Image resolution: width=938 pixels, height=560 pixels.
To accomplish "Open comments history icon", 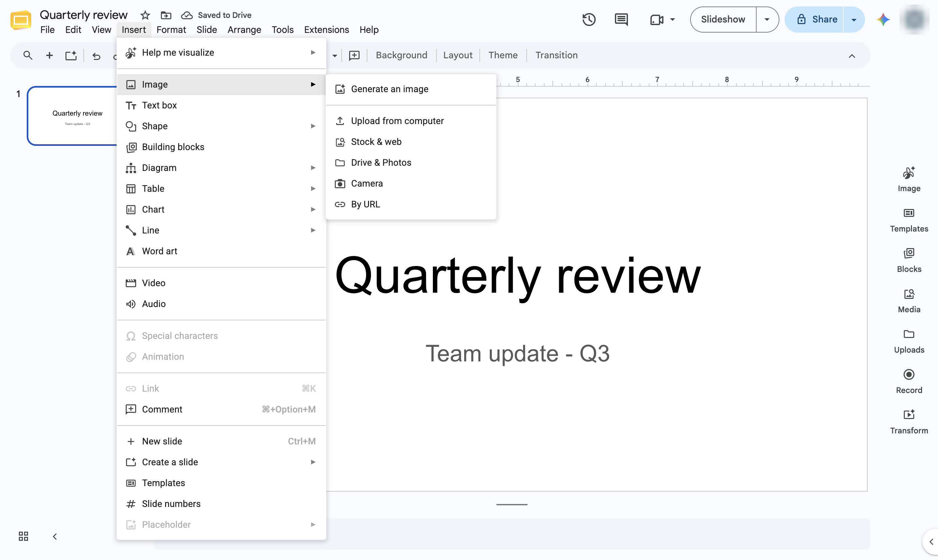I will click(621, 19).
